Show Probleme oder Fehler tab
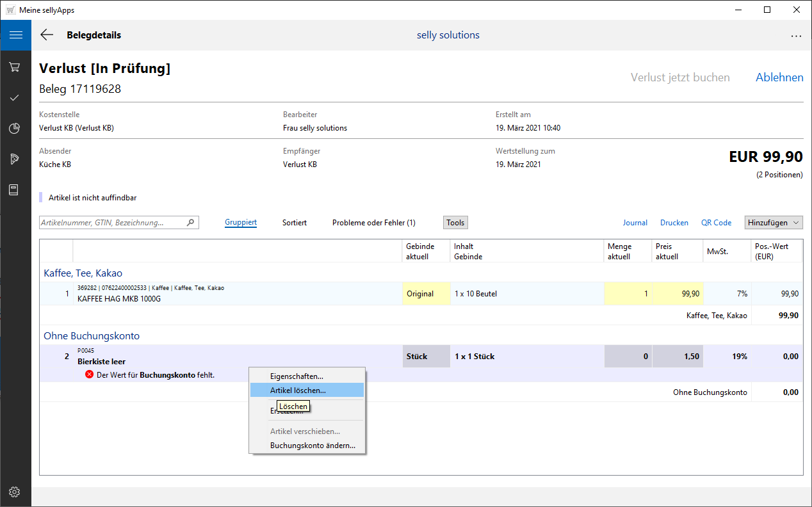The height and width of the screenshot is (507, 812). pos(373,223)
